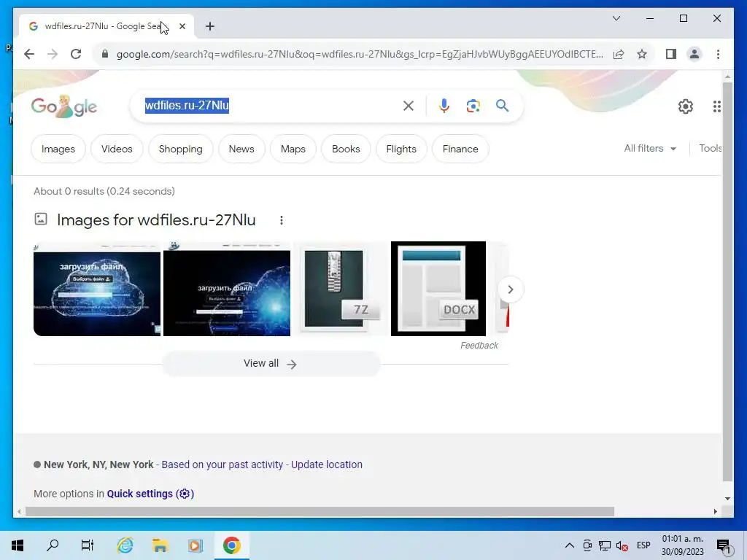The width and height of the screenshot is (747, 560).
Task: Click the horizontal page scrollbar
Action: coord(320,511)
